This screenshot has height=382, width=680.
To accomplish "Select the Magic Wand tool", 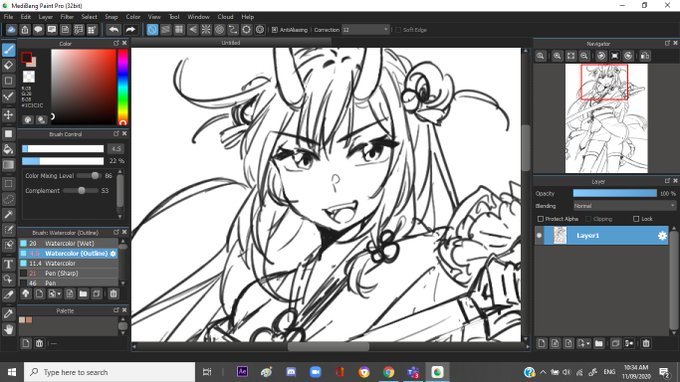I will 8,215.
